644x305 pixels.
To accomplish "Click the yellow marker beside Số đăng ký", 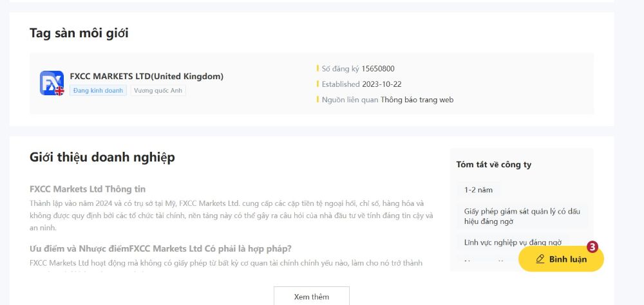I will pos(317,68).
